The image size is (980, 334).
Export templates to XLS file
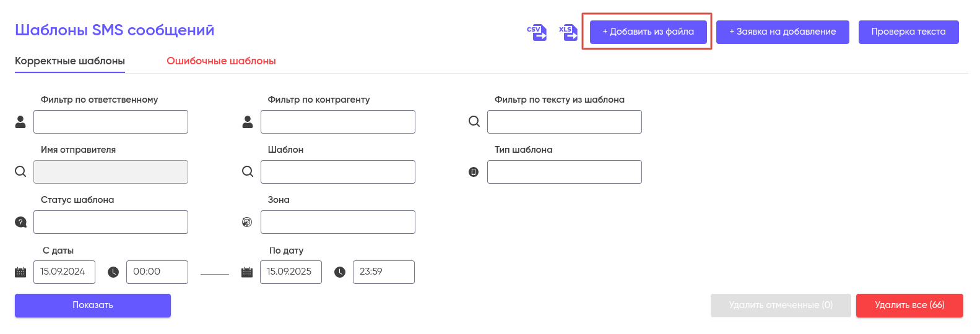(568, 32)
